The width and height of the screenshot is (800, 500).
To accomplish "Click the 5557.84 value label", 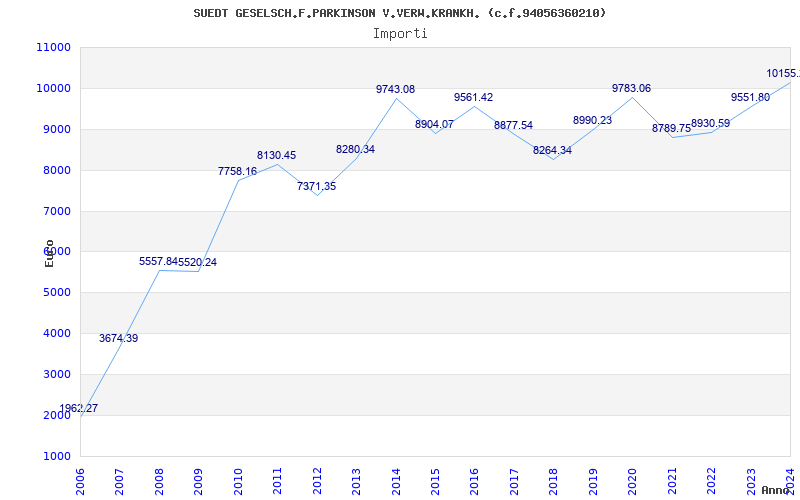I will (x=158, y=261).
